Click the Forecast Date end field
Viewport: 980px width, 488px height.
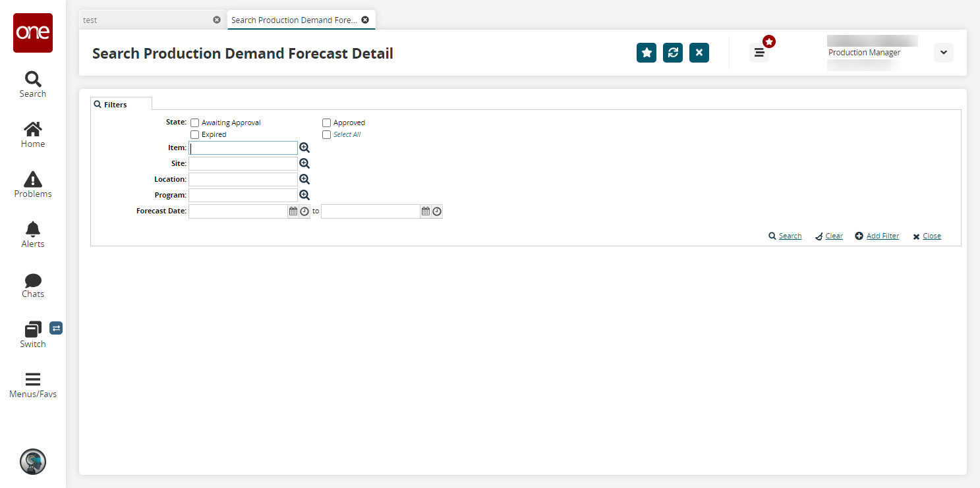370,211
